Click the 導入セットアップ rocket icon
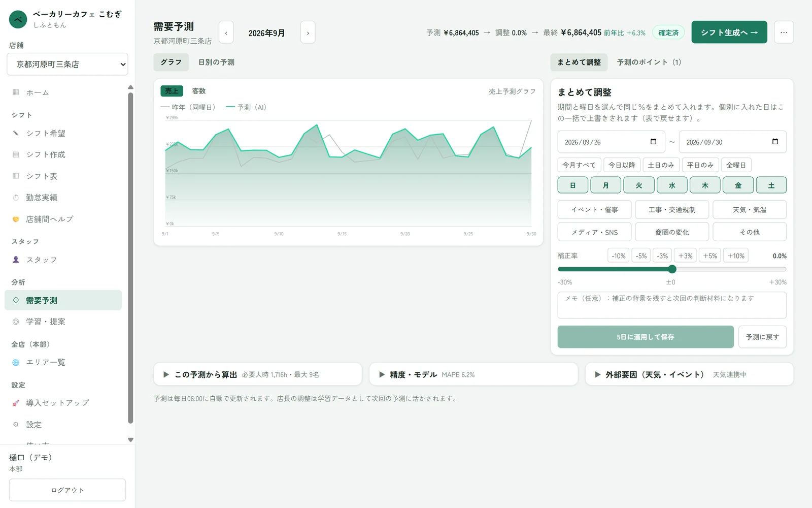Screen dimensions: 812x508 pos(16,403)
